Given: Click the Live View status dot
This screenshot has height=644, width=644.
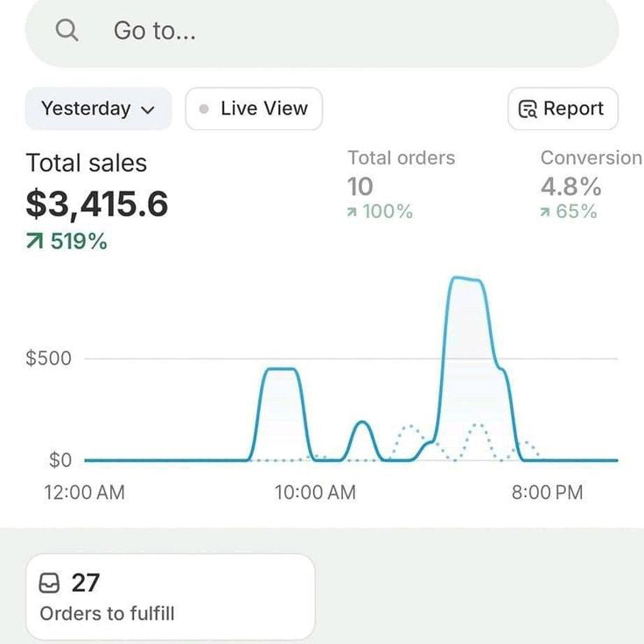Looking at the screenshot, I should pyautogui.click(x=204, y=109).
